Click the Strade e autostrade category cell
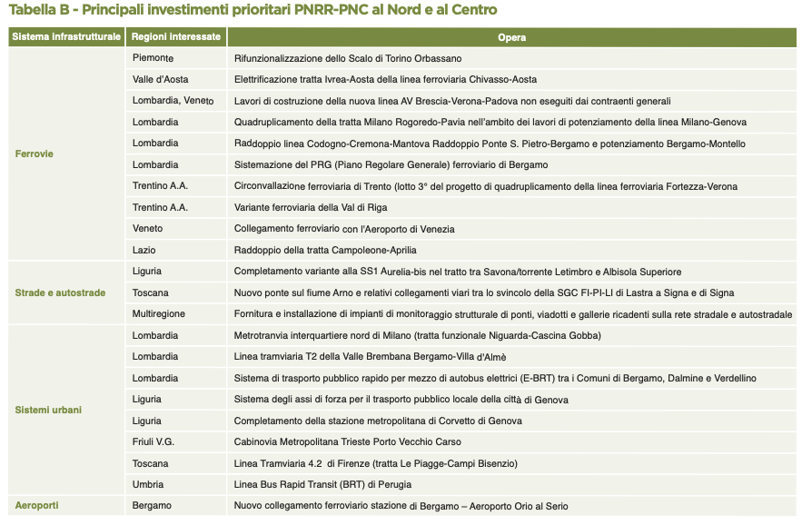The image size is (812, 525). tap(66, 292)
